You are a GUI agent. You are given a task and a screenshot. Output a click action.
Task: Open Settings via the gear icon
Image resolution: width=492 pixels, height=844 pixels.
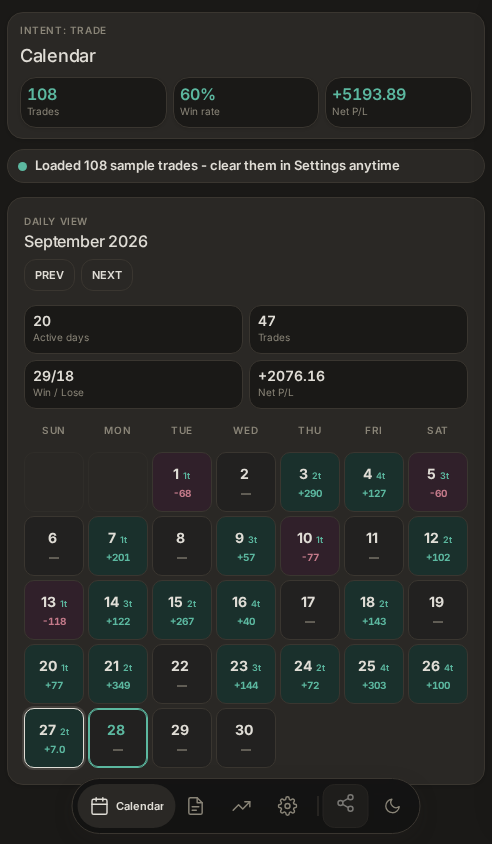287,806
